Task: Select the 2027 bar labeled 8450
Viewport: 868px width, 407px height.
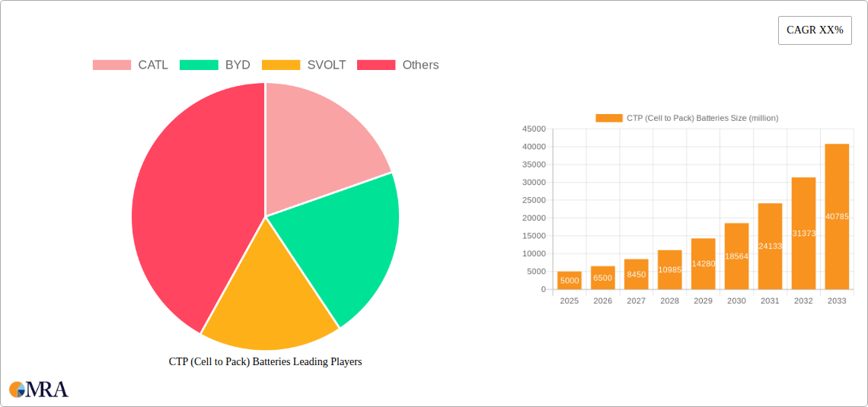Action: pos(636,275)
